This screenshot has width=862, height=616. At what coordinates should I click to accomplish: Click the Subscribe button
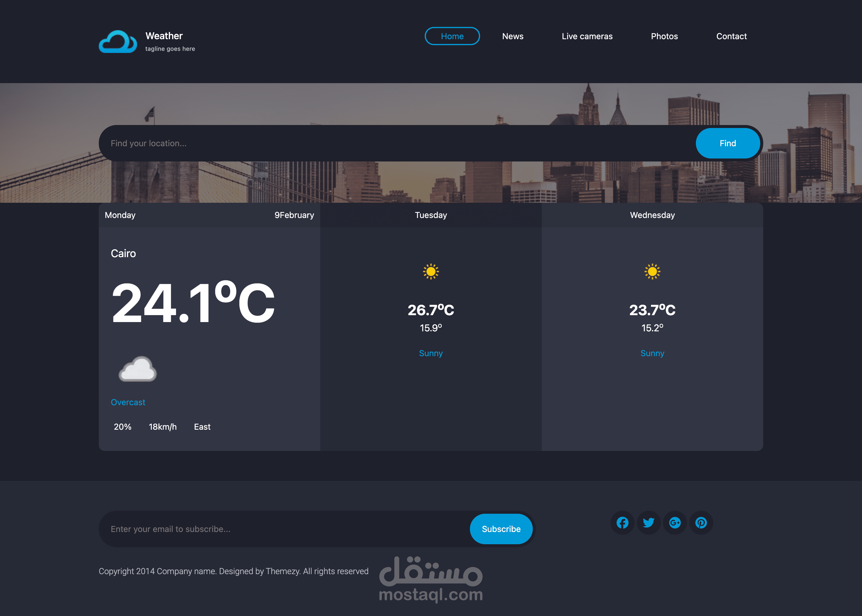coord(501,529)
